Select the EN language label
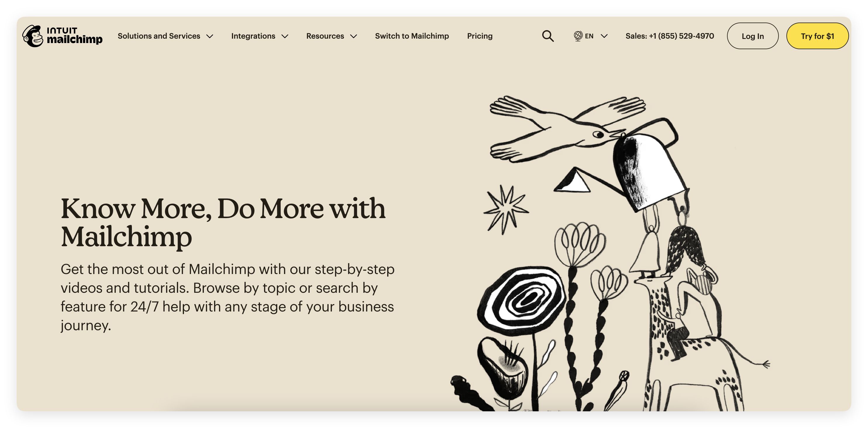Screen dimensions: 868x428 [x=589, y=36]
